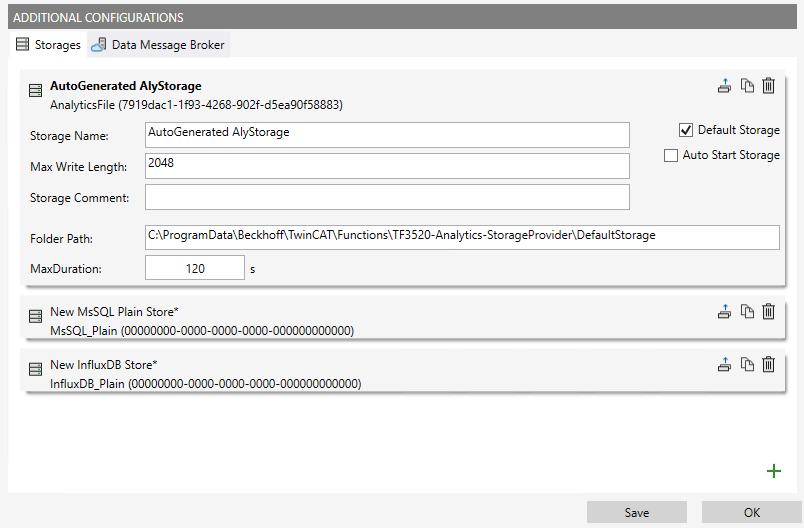Viewport: 804px width, 528px height.
Task: Collapse the AutoGenerated AlyStorage header
Action: pyautogui.click(x=126, y=86)
